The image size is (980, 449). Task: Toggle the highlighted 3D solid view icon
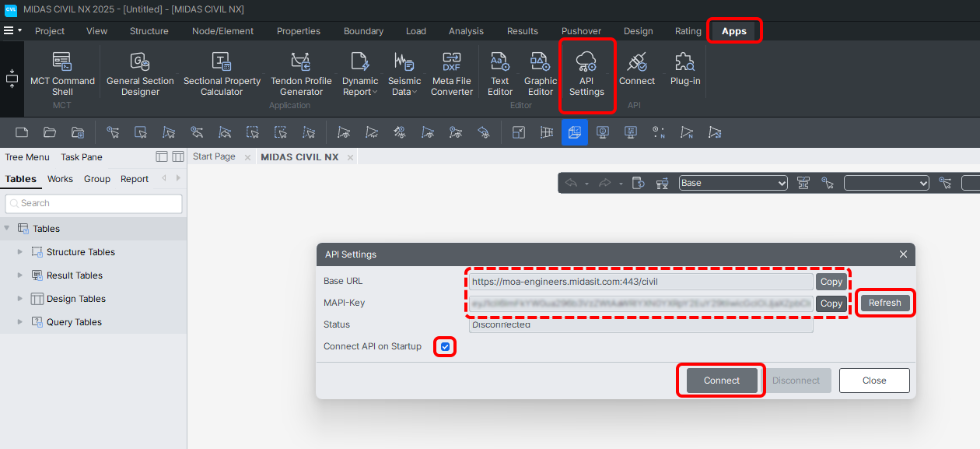[x=575, y=132]
